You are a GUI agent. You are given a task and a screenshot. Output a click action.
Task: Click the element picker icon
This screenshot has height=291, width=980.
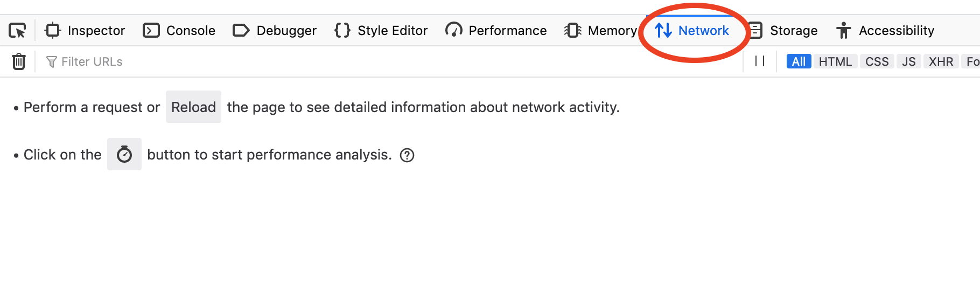click(x=17, y=31)
